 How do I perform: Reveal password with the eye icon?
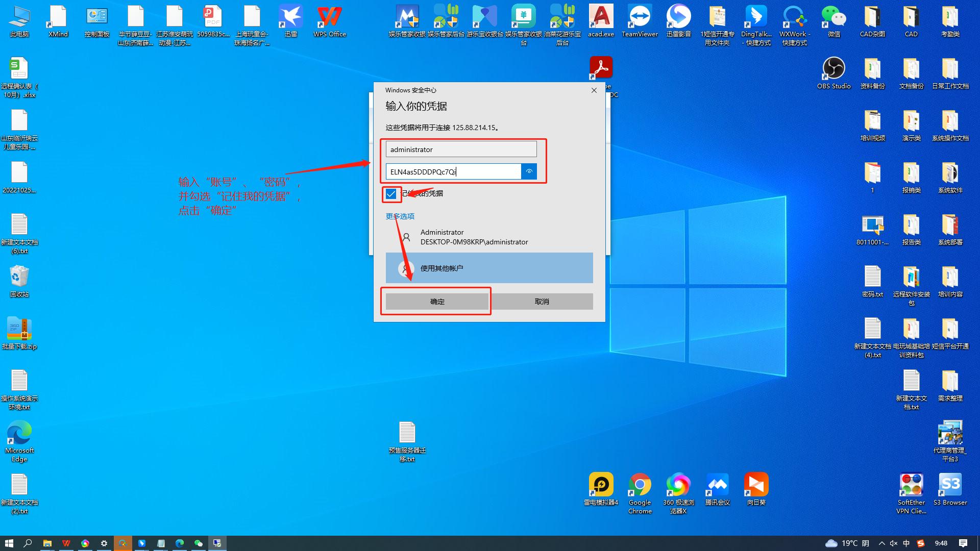coord(529,171)
